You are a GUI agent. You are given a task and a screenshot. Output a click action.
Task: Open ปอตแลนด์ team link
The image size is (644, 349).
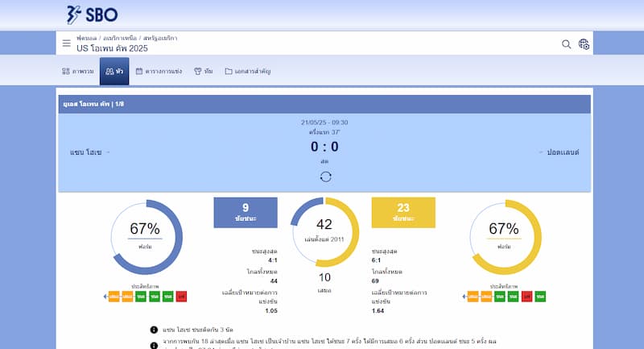point(563,152)
